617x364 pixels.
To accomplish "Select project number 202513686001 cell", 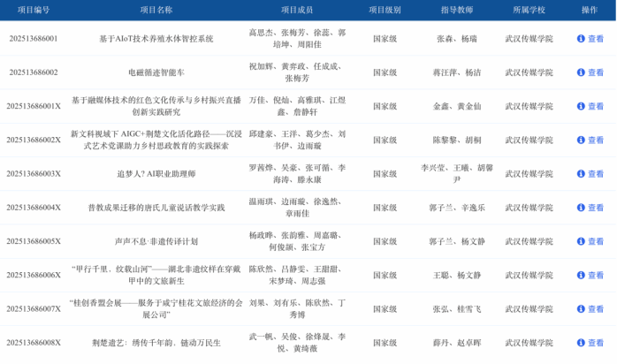I will [34, 39].
